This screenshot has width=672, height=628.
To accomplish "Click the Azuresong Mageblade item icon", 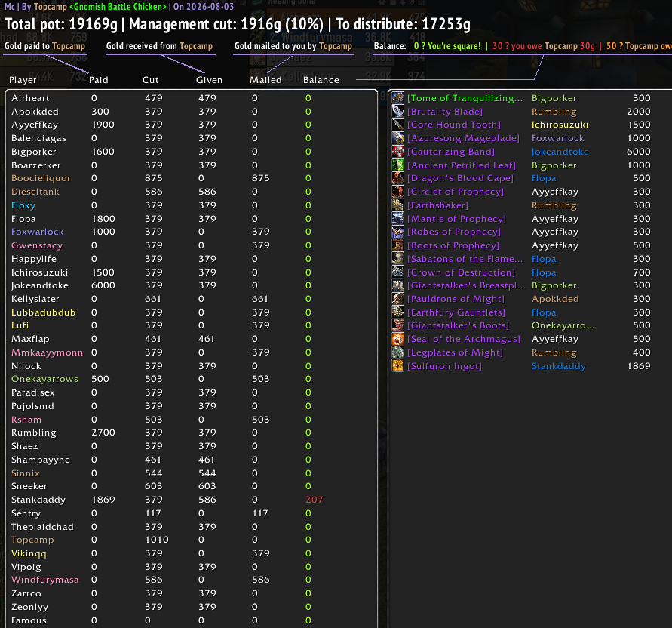I will point(397,138).
